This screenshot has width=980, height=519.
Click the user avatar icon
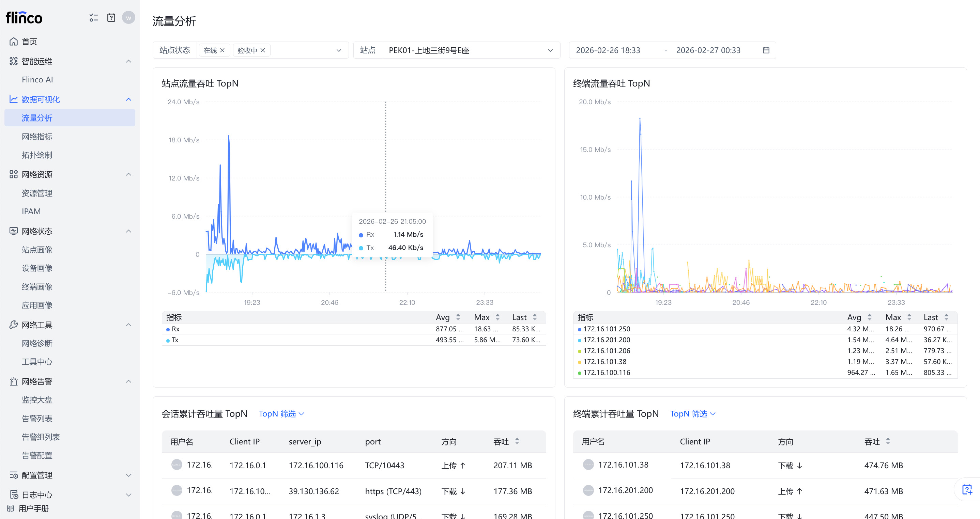(x=128, y=17)
